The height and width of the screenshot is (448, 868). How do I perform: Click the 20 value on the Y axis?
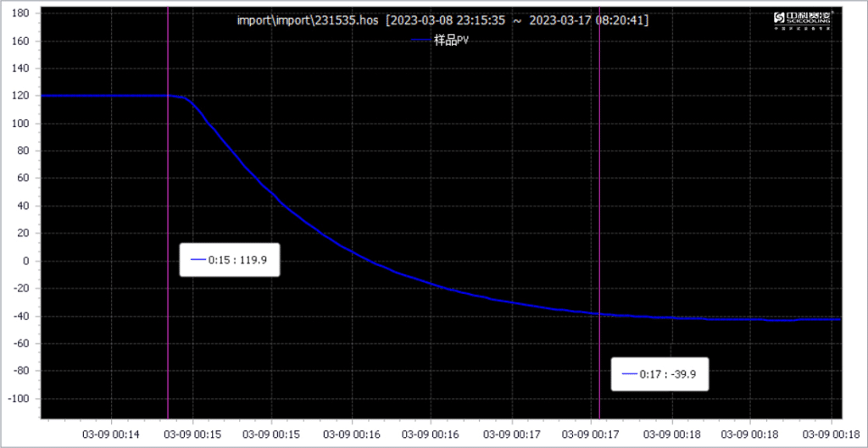point(23,234)
